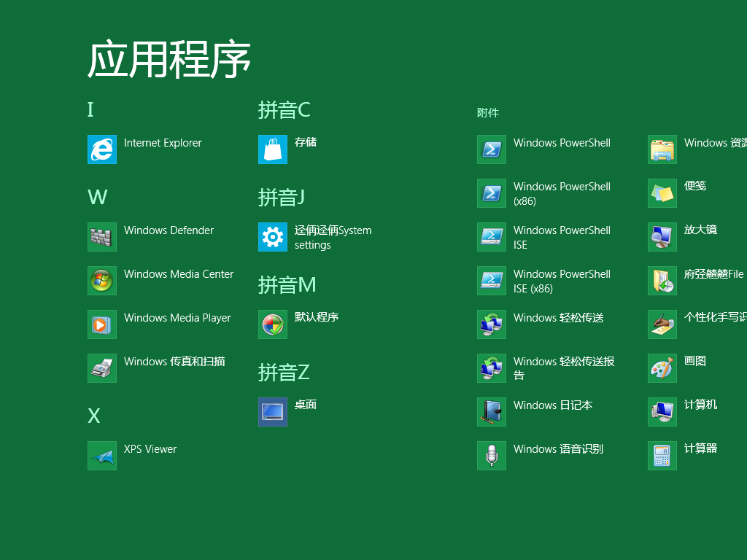Launch Windows PowerShell (x86) icon
The height and width of the screenshot is (560, 747).
(492, 192)
